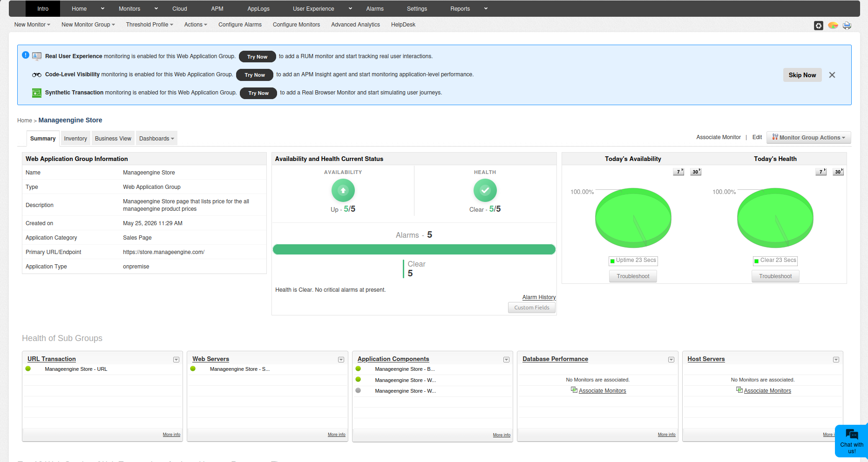Expand the Host Servers panel menu
The width and height of the screenshot is (868, 462).
[836, 360]
